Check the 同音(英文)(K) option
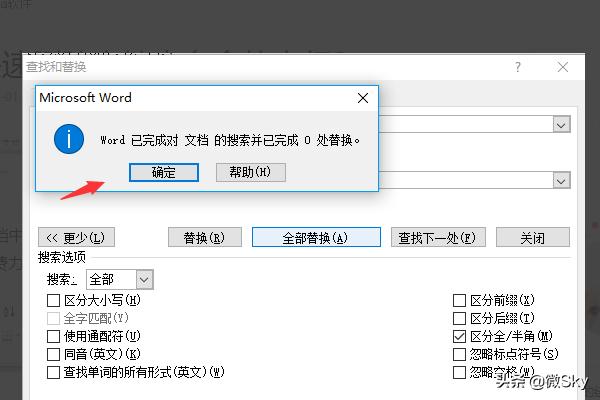 click(x=54, y=354)
